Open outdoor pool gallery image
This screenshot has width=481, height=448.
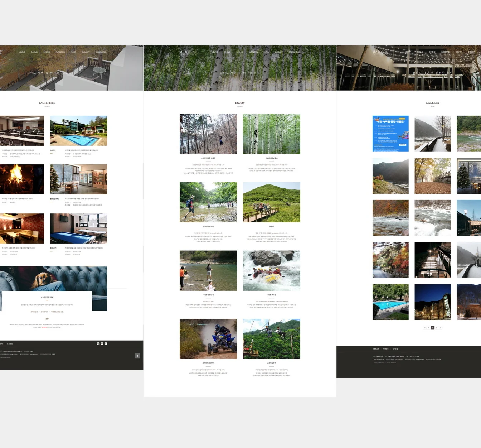[x=390, y=302]
